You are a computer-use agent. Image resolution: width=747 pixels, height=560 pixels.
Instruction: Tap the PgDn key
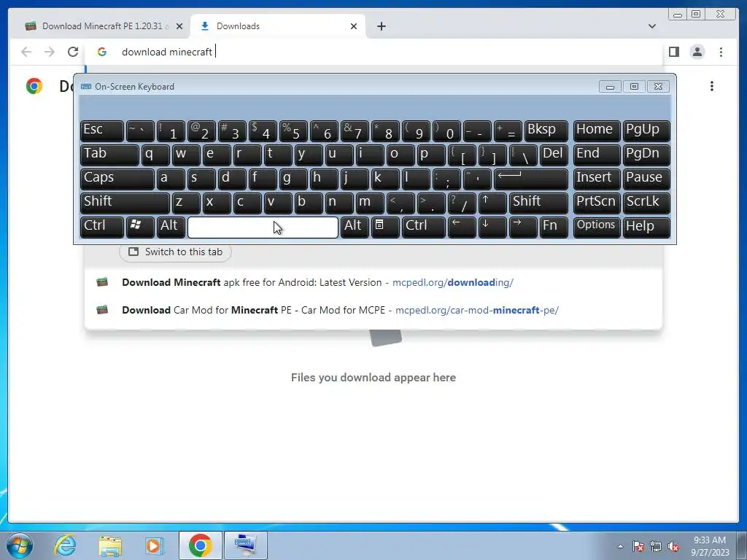click(x=646, y=155)
